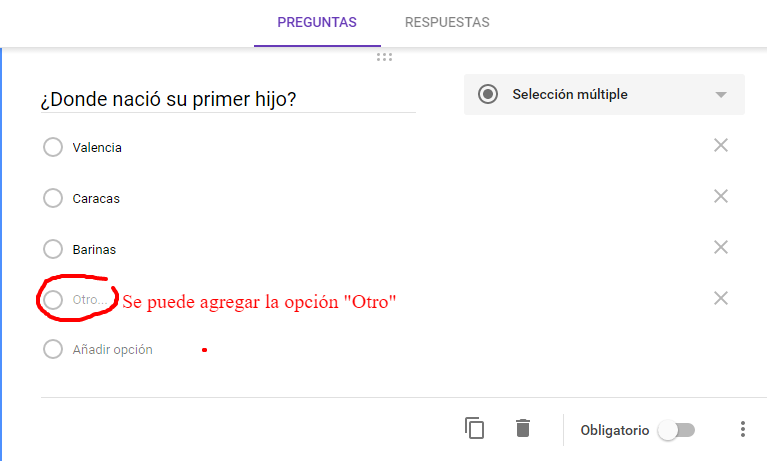
Task: Remove the Valencia option
Action: click(x=720, y=146)
